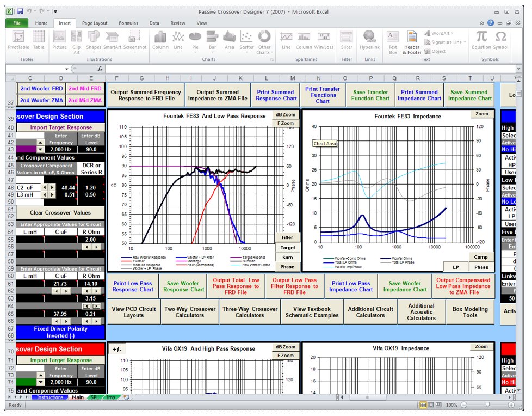The width and height of the screenshot is (532, 416).
Task: Click Print Summed Response Chart button
Action: [275, 95]
